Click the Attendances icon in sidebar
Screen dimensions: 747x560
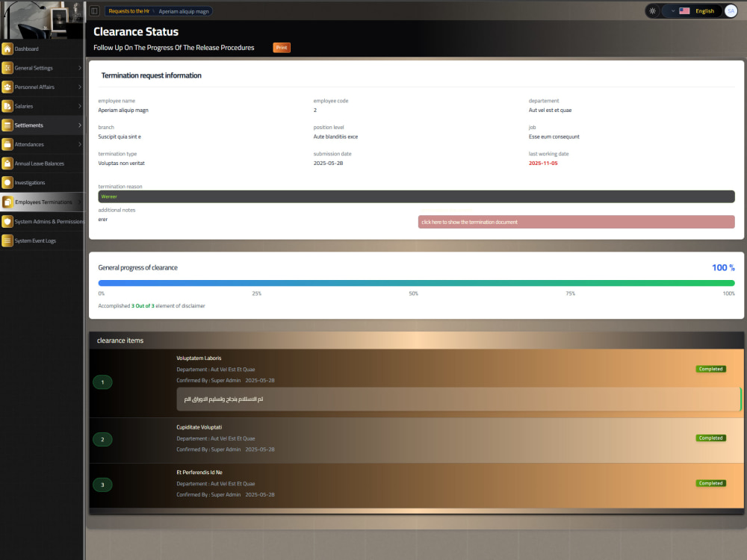pos(7,144)
